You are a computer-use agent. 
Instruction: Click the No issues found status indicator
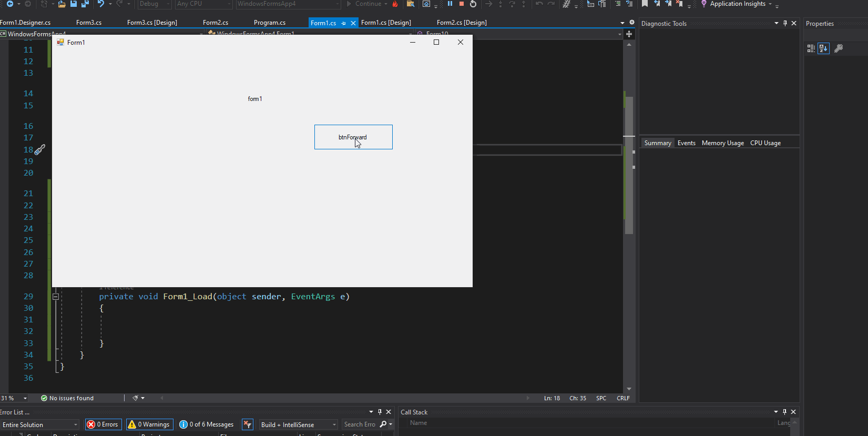click(67, 398)
